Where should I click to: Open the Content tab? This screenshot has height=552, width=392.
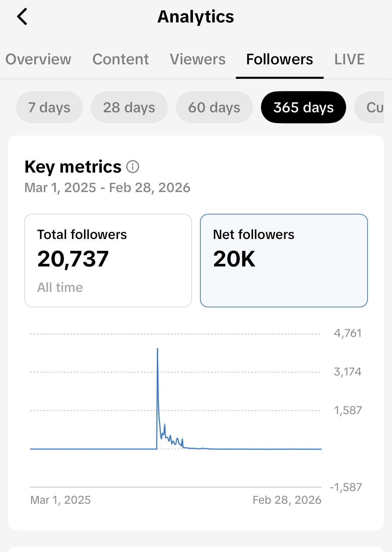[121, 59]
